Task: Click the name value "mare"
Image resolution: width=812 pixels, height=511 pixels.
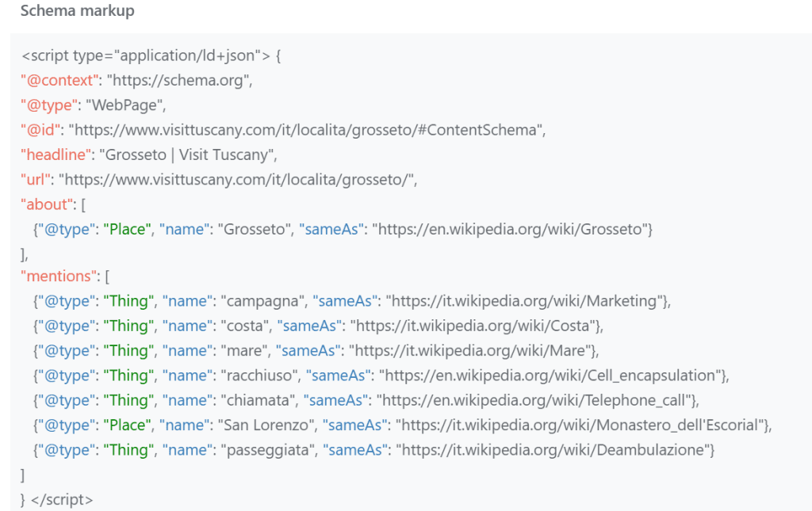Action: [244, 350]
